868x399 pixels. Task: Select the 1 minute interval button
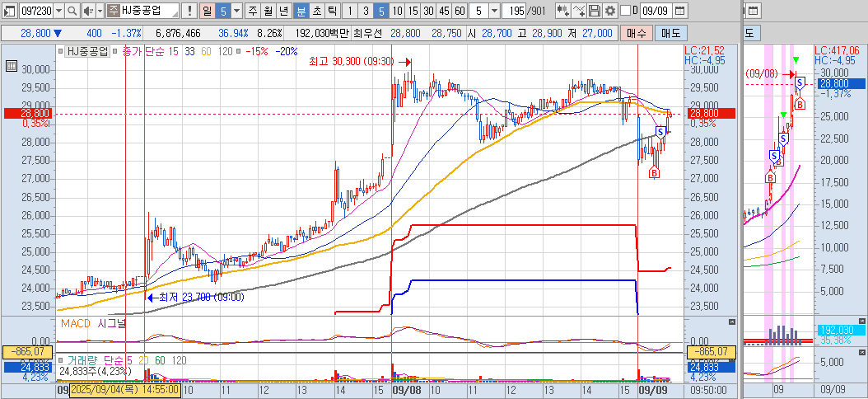350,11
